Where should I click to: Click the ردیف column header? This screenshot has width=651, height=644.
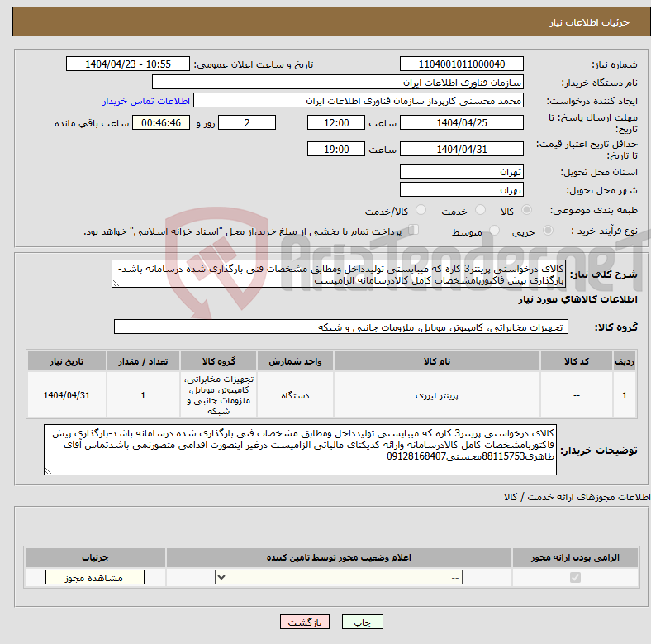coord(624,361)
